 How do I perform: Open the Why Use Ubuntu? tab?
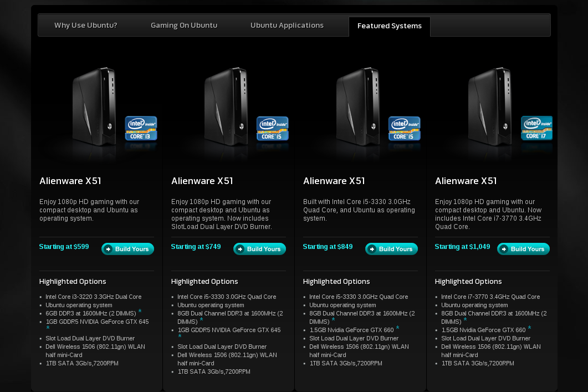tap(85, 26)
